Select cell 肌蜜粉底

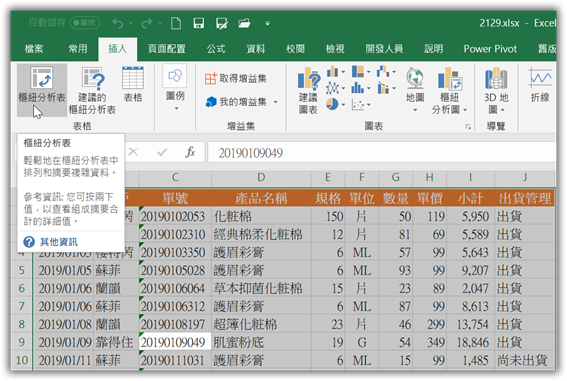point(261,342)
